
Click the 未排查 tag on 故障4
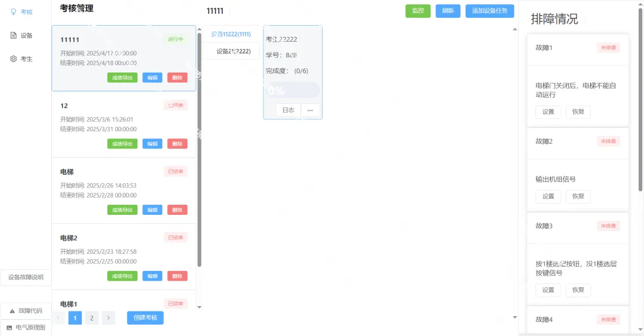pyautogui.click(x=608, y=319)
